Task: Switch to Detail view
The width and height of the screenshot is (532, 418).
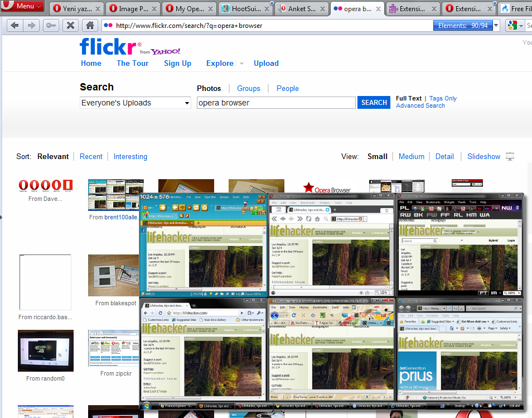Action: point(444,156)
